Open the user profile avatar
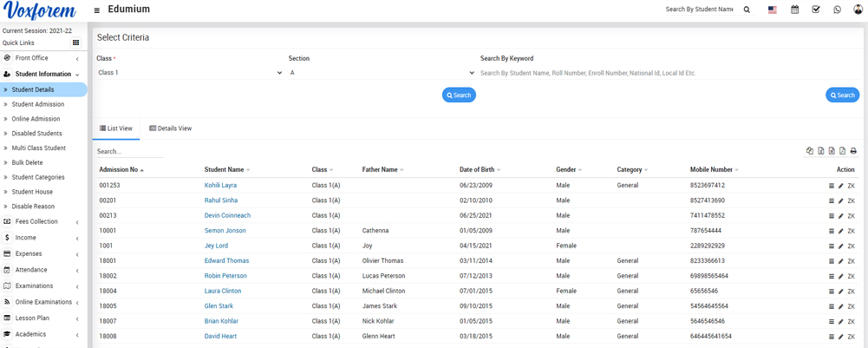The height and width of the screenshot is (348, 868). tap(858, 10)
